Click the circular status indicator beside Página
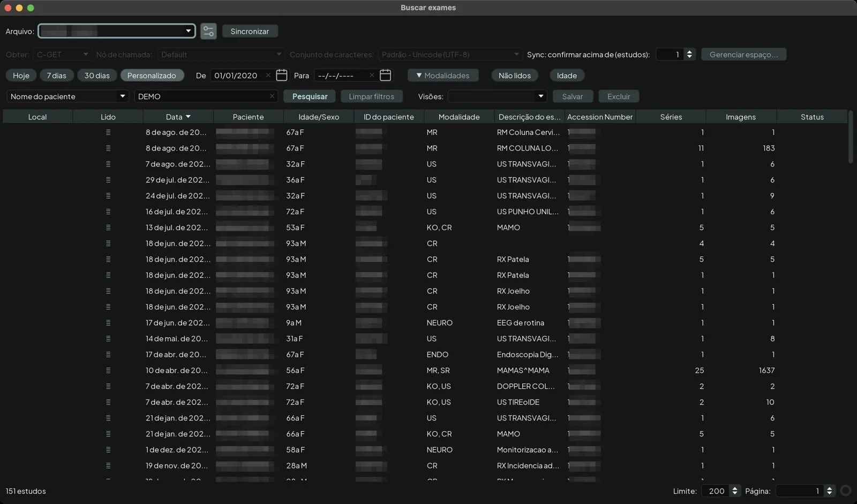 point(846,491)
